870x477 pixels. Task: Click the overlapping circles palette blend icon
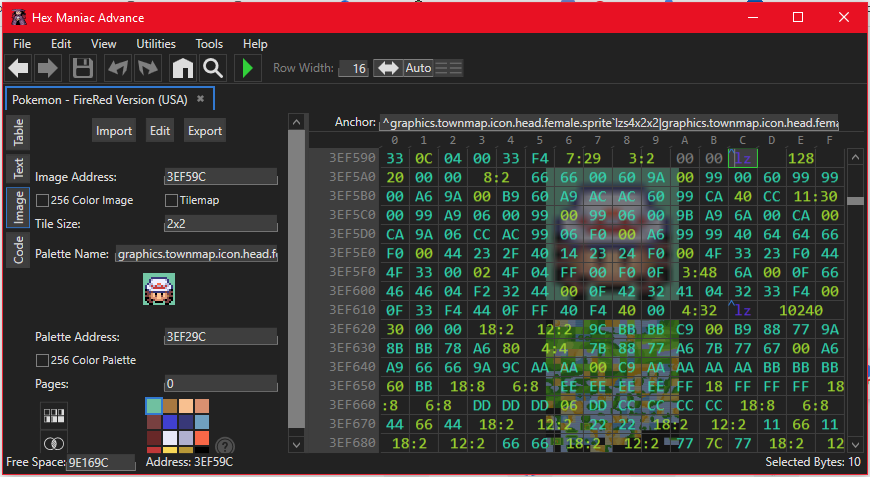click(53, 443)
